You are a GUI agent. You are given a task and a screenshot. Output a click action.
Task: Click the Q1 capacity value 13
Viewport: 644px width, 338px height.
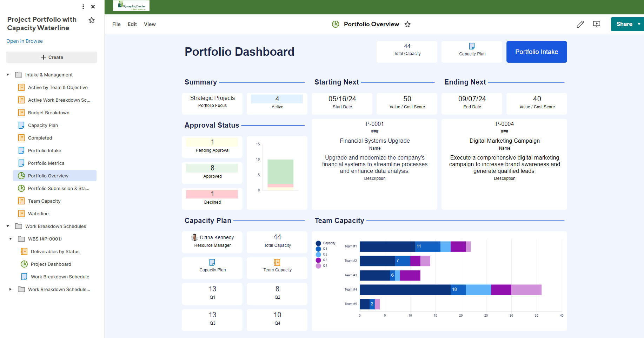(212, 289)
